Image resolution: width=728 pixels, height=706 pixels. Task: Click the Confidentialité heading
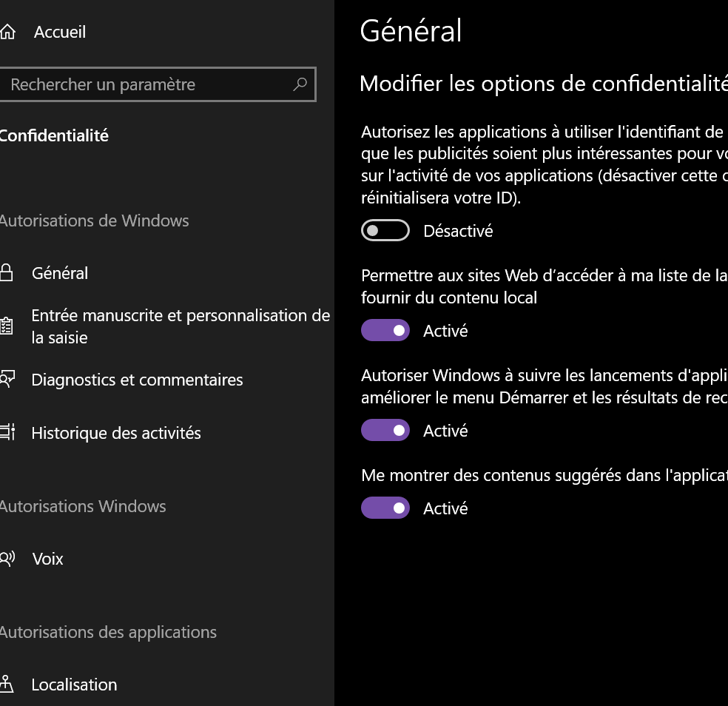[x=54, y=135]
